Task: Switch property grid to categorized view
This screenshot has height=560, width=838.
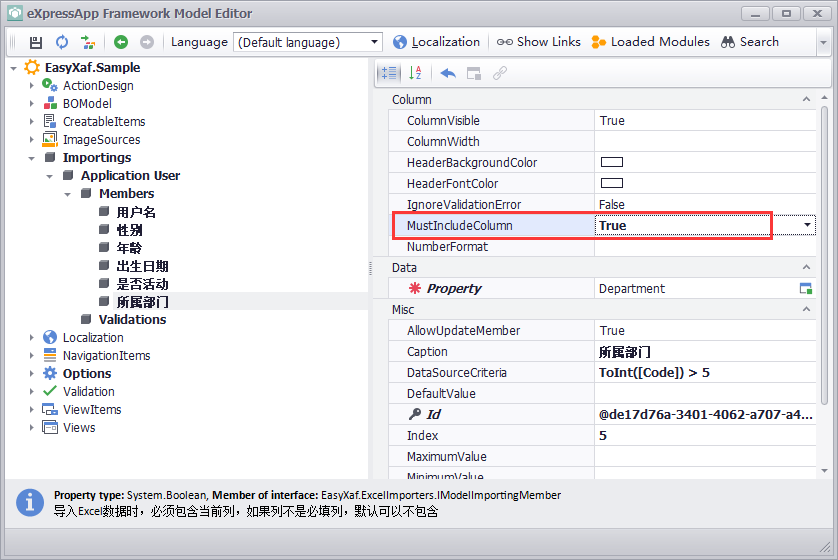Action: click(x=389, y=73)
